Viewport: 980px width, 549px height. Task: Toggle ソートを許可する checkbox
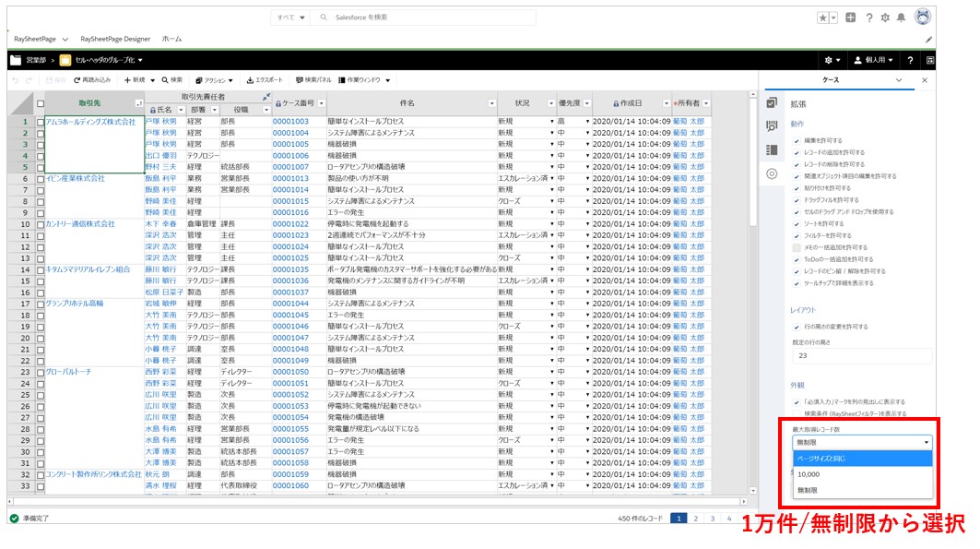coord(797,224)
